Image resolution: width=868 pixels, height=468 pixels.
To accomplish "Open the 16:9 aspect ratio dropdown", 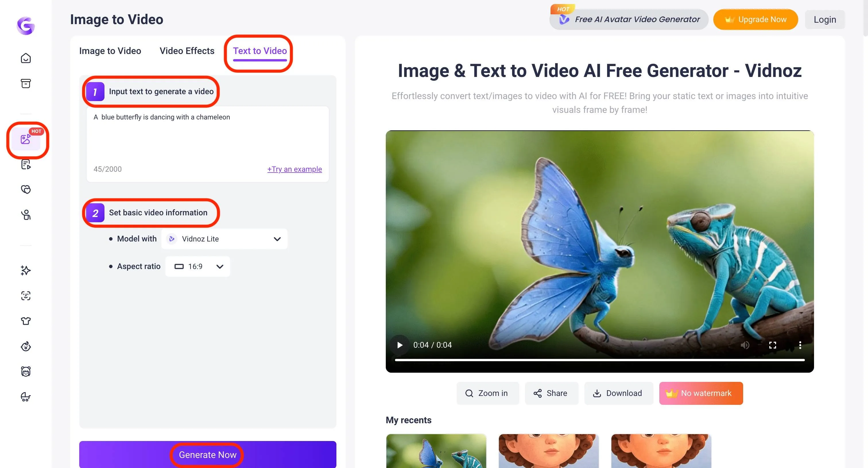I will tap(198, 266).
